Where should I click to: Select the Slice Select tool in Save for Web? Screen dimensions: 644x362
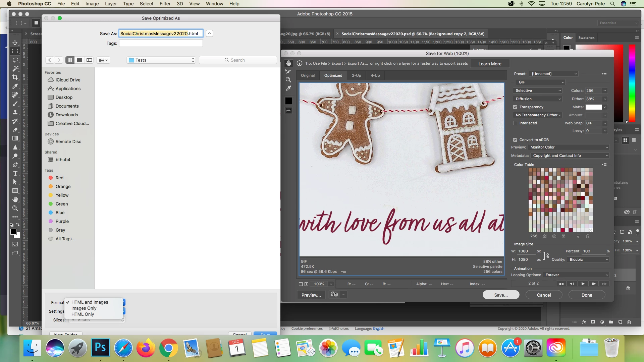tap(288, 71)
